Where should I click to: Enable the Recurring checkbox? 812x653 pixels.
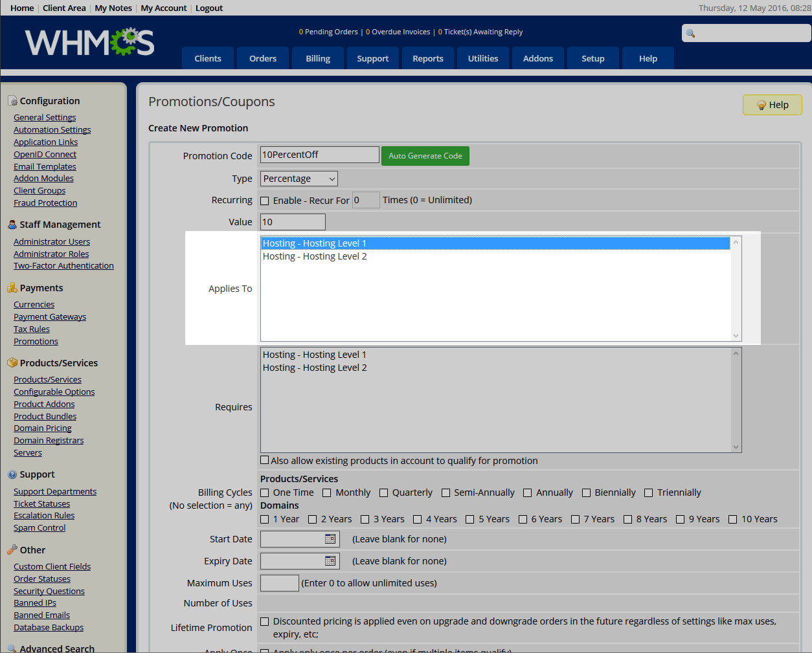point(265,201)
